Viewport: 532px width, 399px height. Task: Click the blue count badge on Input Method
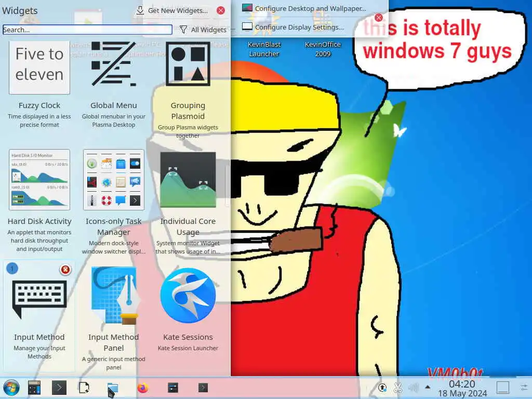(12, 269)
